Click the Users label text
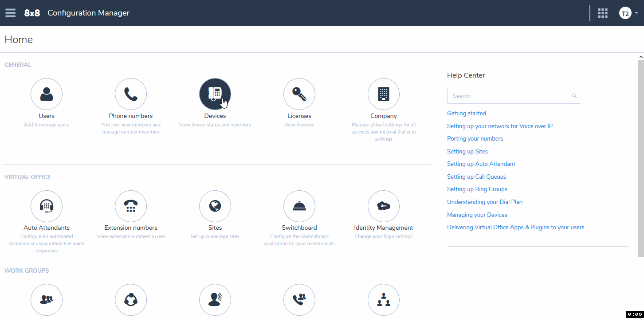 click(47, 116)
